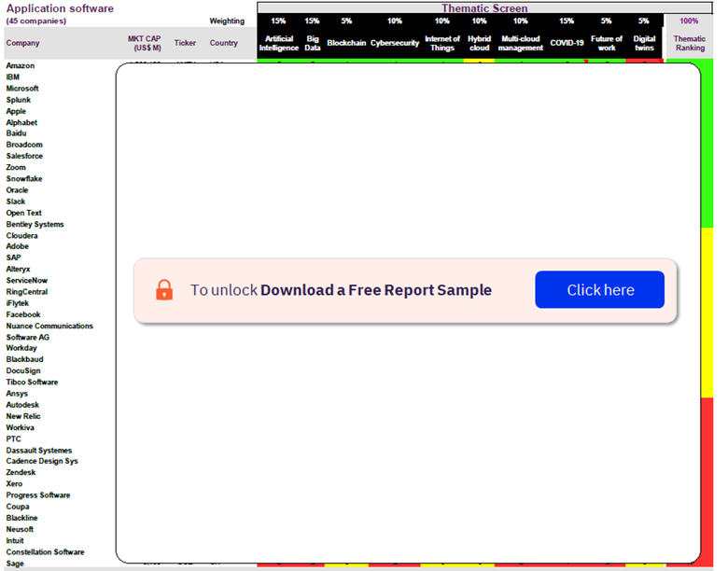Select the Slack company row
Screen dimensions: 728x571
(16, 202)
